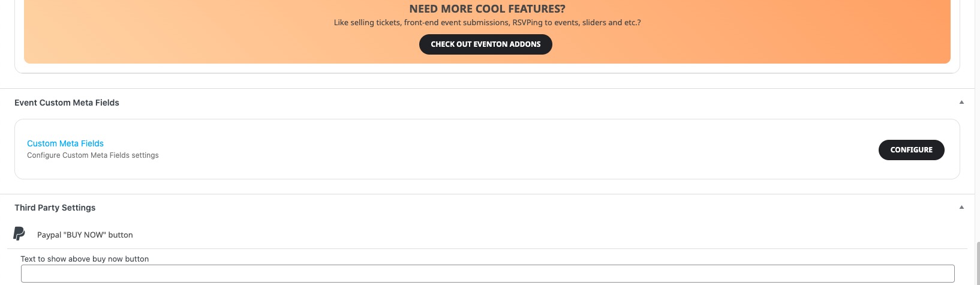
Task: Open the Custom Meta Fields link
Action: pos(65,143)
